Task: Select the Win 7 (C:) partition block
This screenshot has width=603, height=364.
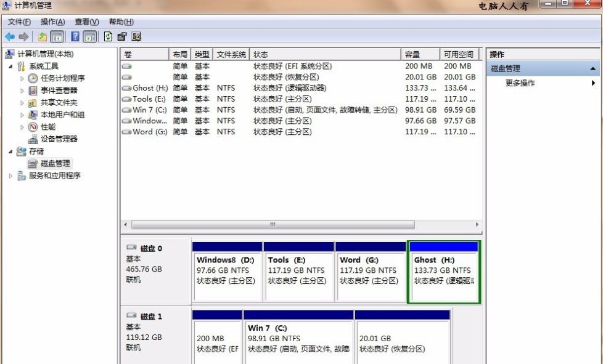Action: (x=298, y=337)
